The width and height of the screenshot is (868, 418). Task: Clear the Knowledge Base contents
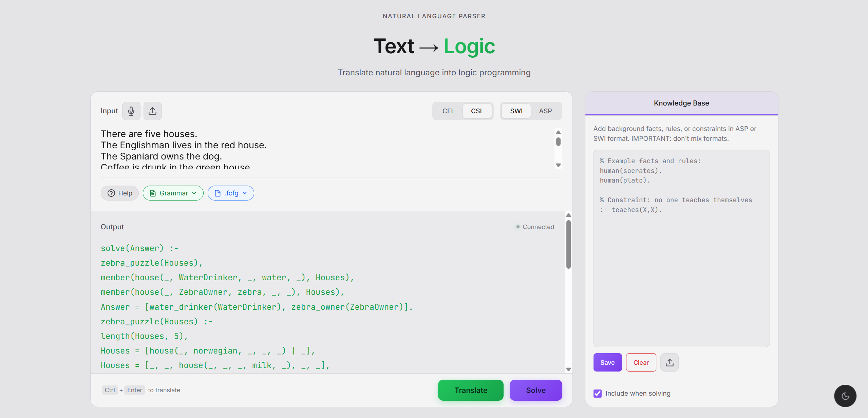click(x=641, y=362)
